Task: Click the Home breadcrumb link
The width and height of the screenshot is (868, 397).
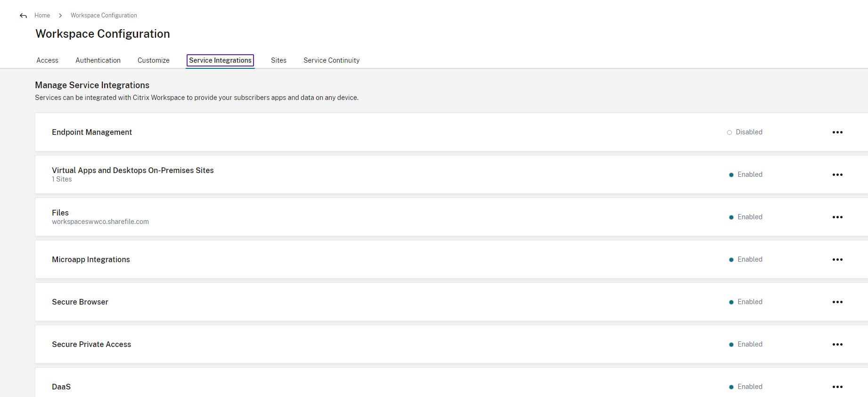Action: click(42, 16)
